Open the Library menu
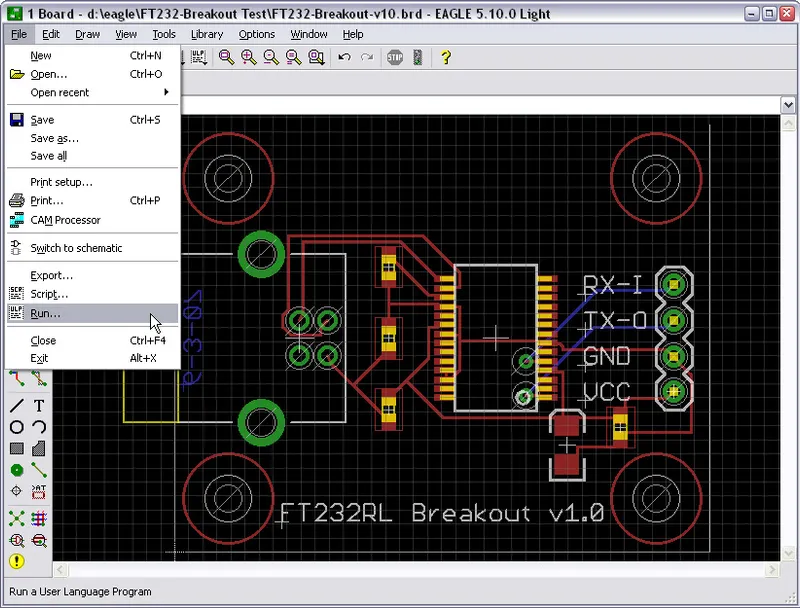Screen dimensions: 800x608 (207, 34)
